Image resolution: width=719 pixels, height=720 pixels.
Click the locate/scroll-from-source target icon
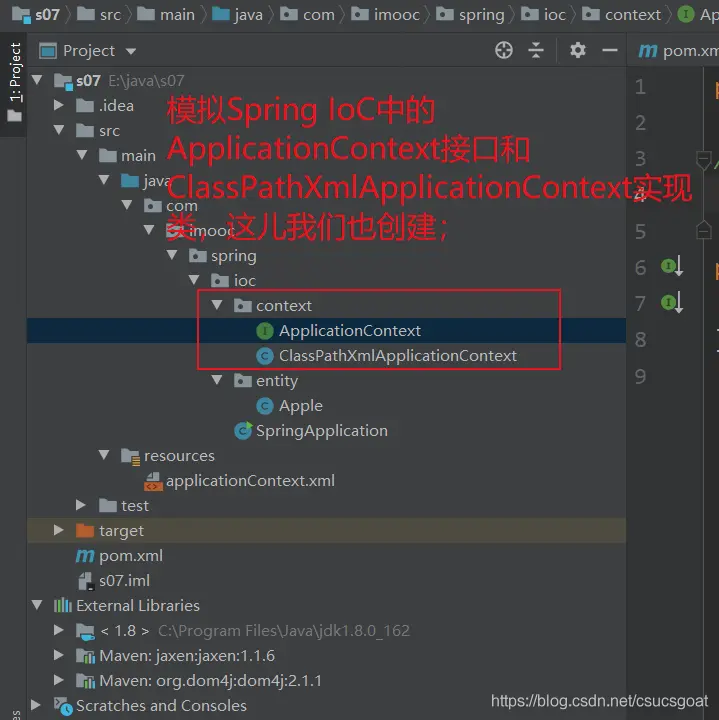point(504,50)
